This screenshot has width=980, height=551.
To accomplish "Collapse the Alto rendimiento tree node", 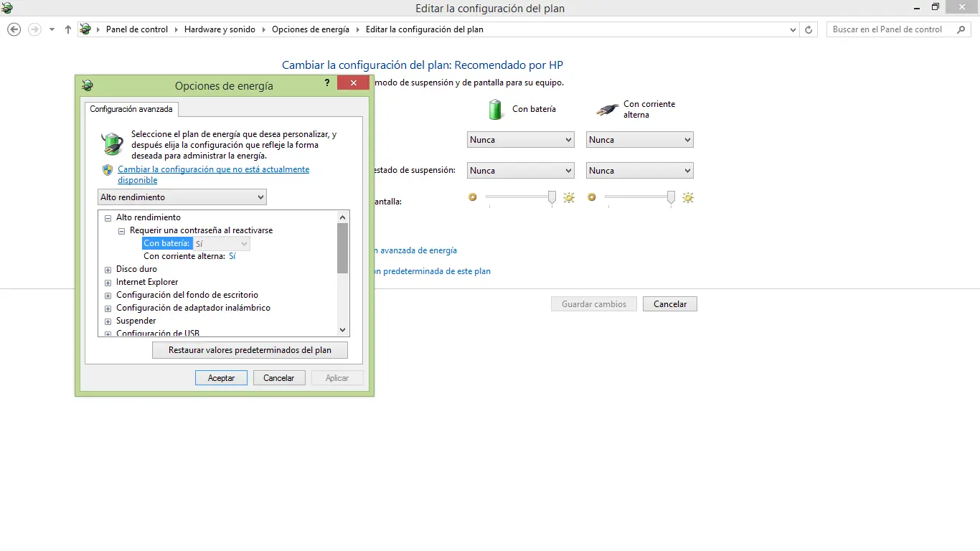I will pyautogui.click(x=108, y=217).
